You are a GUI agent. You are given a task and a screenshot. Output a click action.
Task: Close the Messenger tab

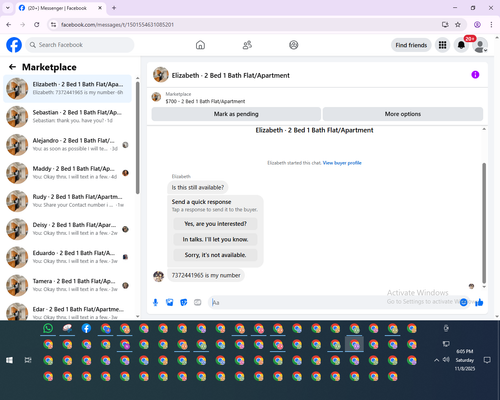click(100, 8)
